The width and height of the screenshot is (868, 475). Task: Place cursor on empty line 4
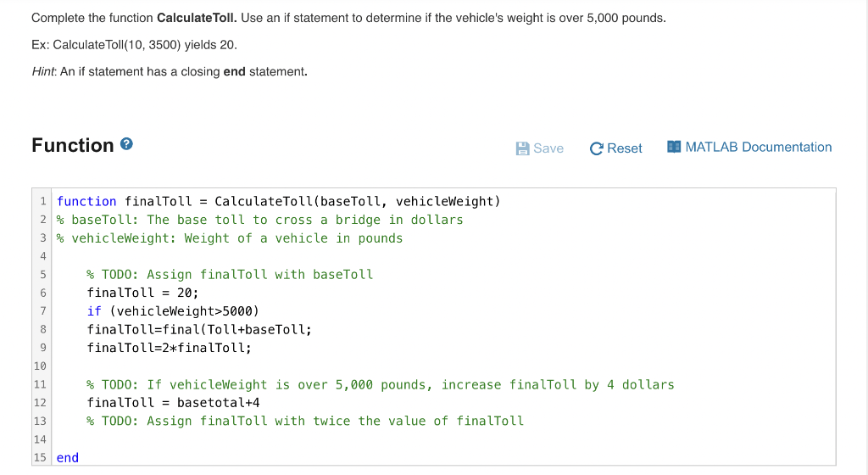pos(442,256)
